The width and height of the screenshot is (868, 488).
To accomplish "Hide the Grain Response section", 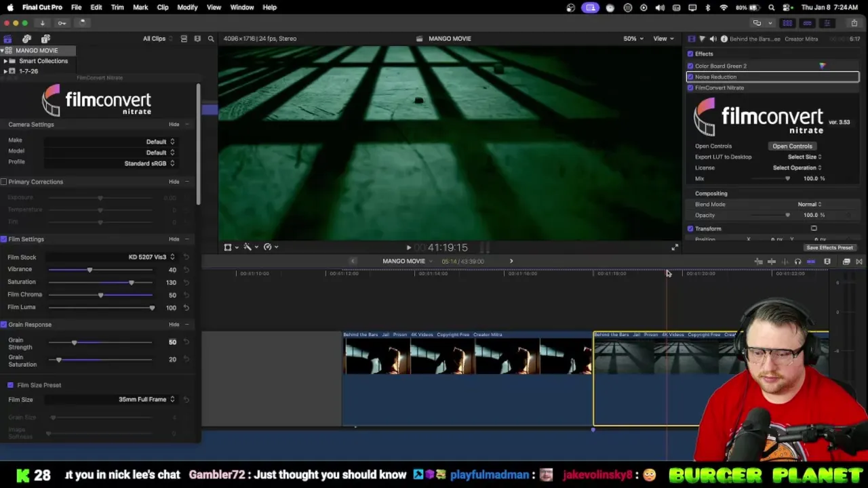I will [x=174, y=325].
